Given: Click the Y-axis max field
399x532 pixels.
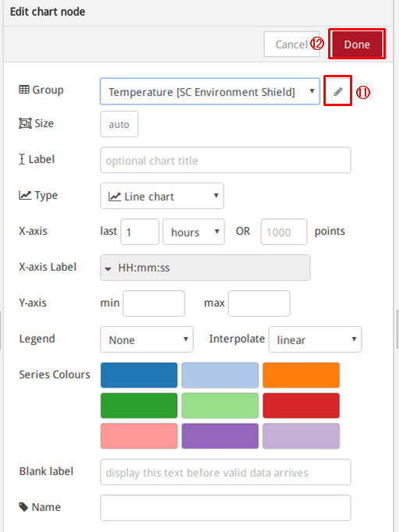Looking at the screenshot, I should click(259, 303).
